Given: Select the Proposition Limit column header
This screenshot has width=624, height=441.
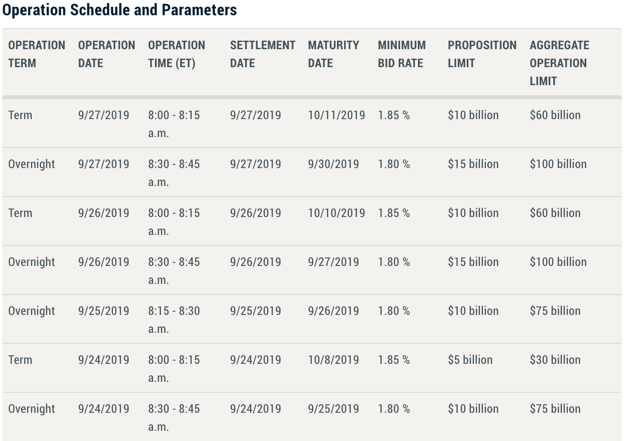Looking at the screenshot, I should point(481,54).
